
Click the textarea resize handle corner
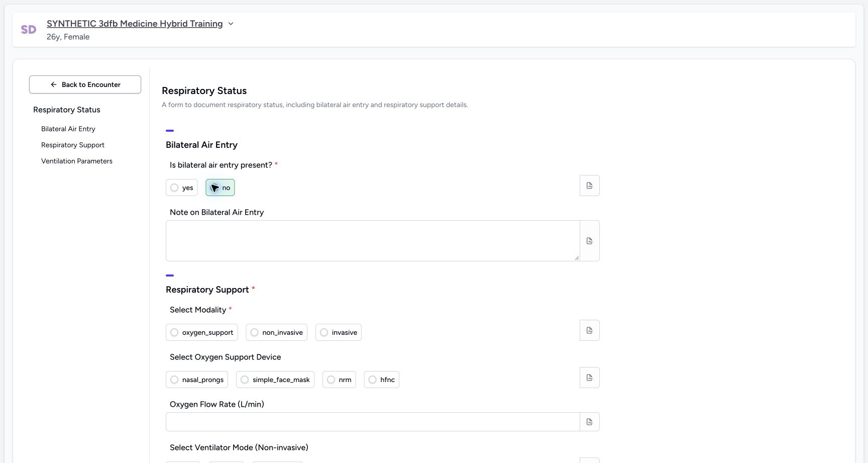[x=577, y=258]
